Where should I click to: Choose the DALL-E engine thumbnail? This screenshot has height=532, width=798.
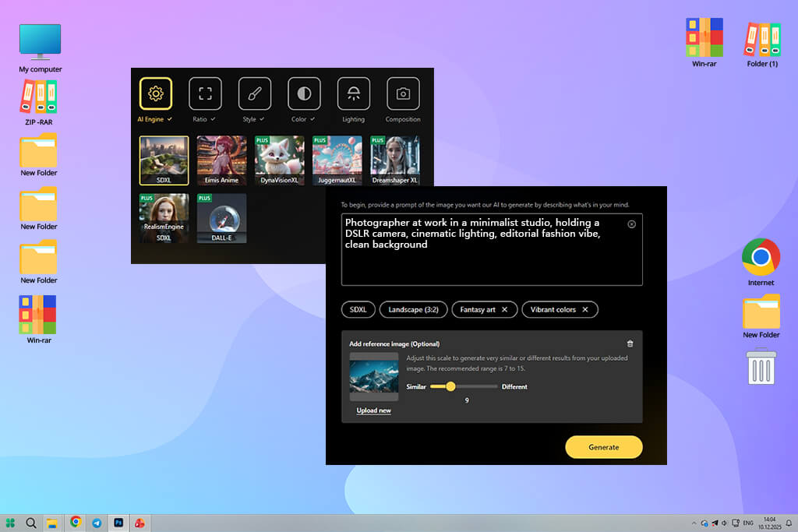221,218
